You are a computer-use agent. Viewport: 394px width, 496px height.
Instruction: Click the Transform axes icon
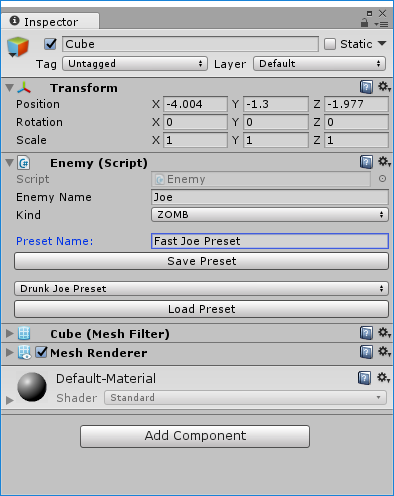click(24, 88)
